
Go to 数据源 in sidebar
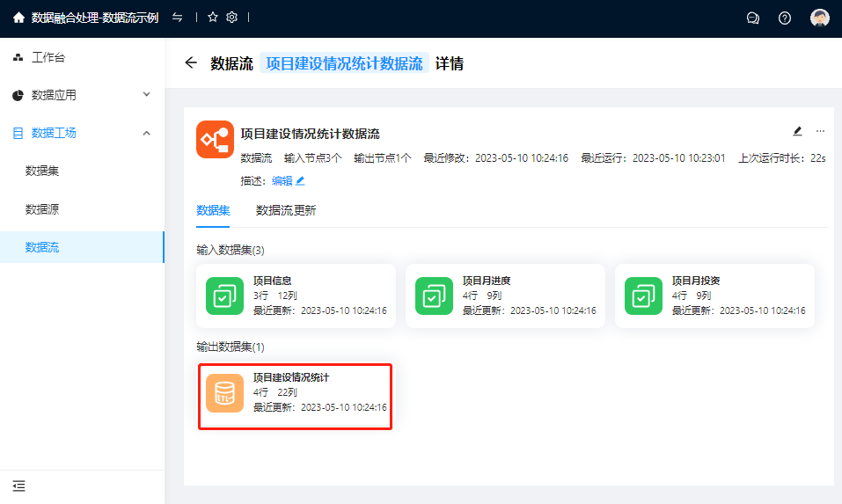tap(42, 209)
